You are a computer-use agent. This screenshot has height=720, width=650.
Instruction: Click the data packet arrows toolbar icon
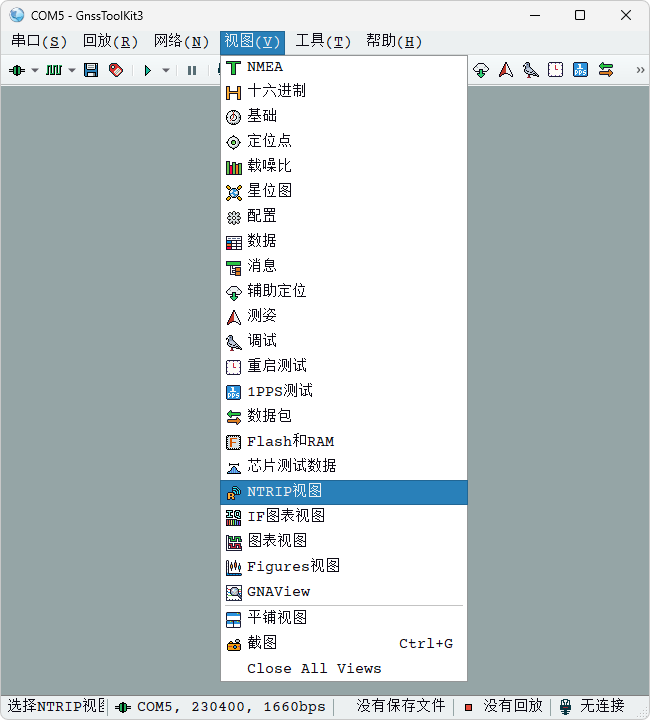point(606,70)
